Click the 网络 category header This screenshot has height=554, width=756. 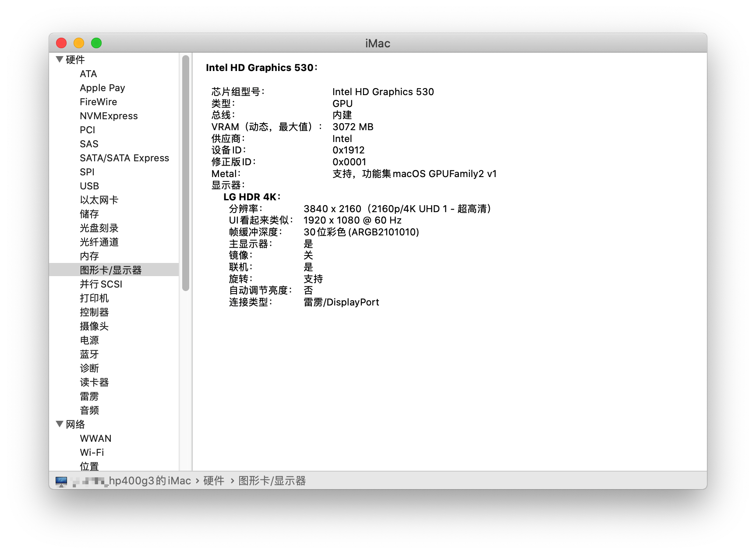[x=75, y=424]
